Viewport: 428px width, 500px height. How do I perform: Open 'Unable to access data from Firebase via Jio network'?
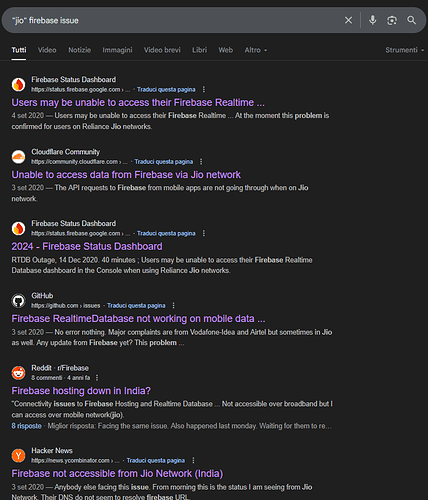[x=126, y=175]
